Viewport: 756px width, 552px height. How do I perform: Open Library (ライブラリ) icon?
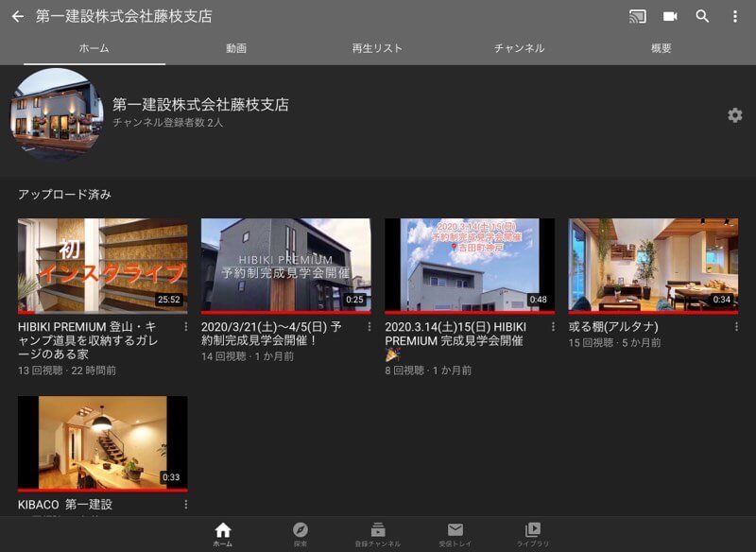tap(533, 534)
